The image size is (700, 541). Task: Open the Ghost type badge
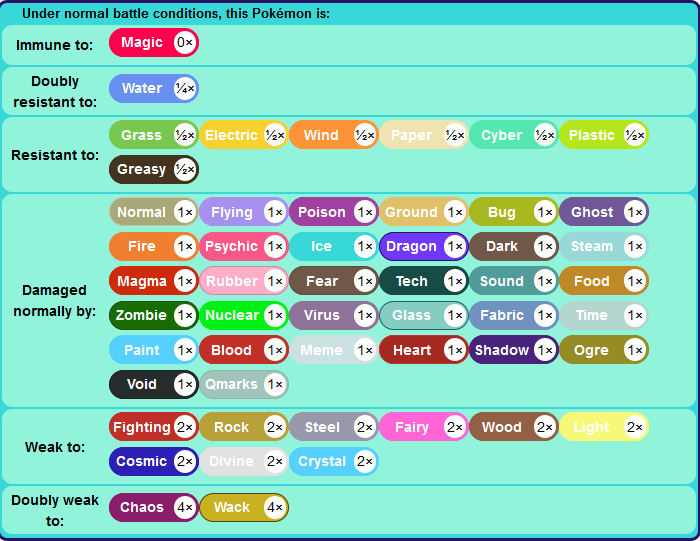tap(604, 212)
